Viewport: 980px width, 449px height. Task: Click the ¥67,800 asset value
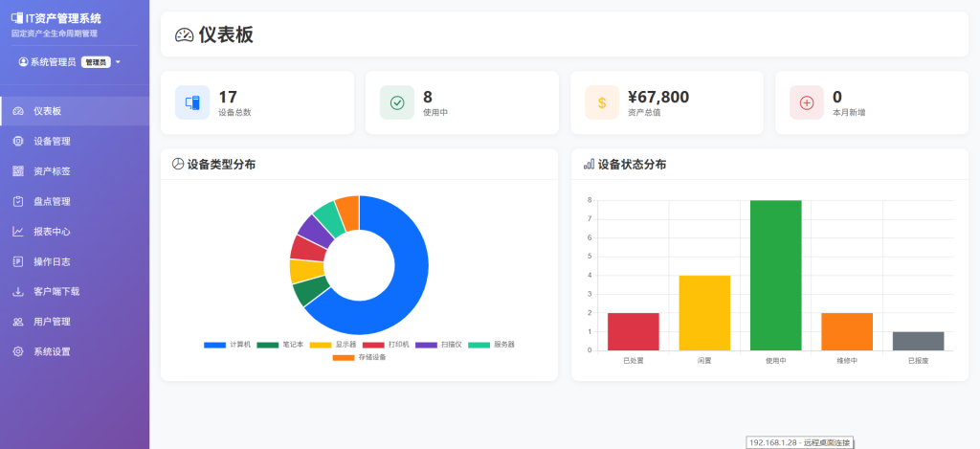coord(658,97)
